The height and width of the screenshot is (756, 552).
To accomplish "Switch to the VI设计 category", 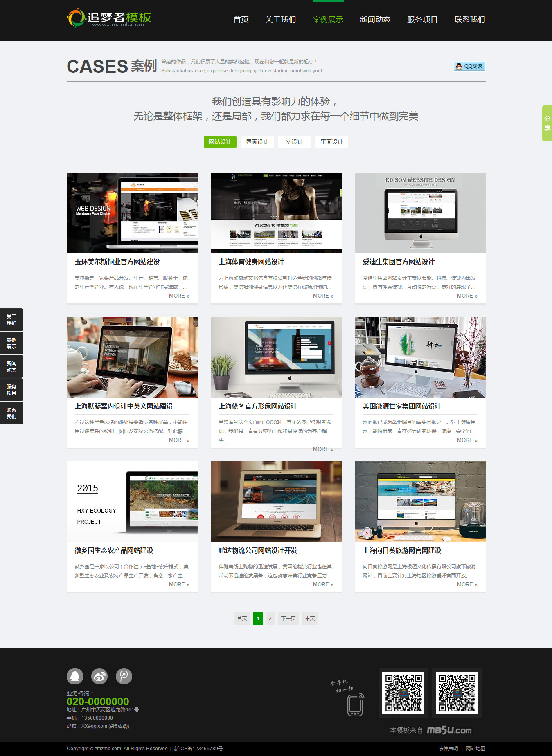I will 294,142.
